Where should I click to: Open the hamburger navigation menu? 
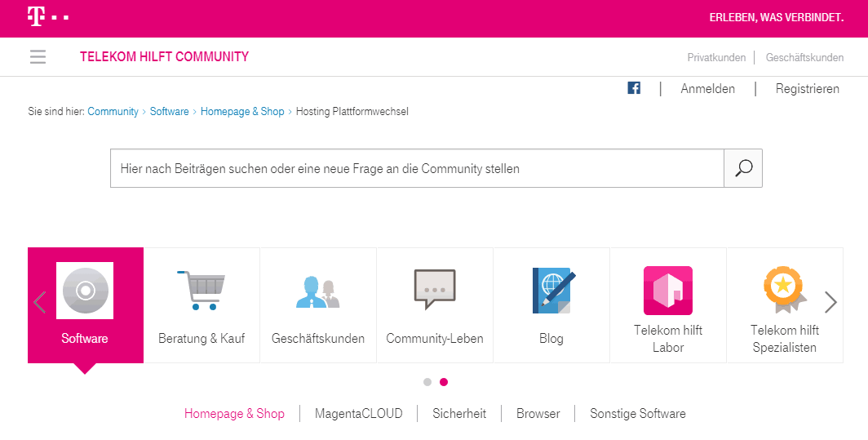click(x=38, y=56)
